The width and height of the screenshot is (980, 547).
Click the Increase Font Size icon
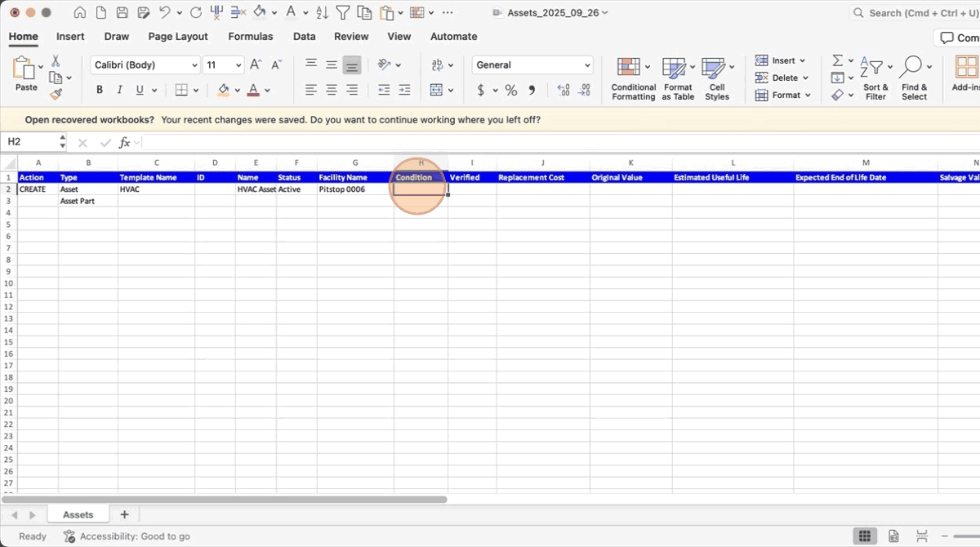(x=256, y=65)
